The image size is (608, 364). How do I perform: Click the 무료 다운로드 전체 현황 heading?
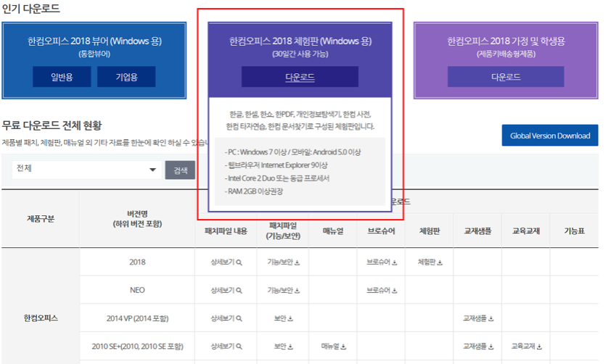tap(52, 125)
